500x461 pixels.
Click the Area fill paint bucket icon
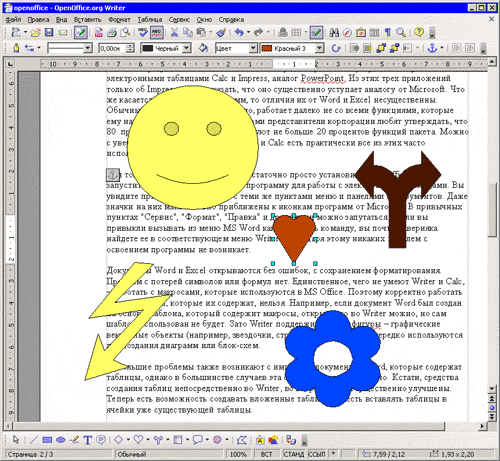[203, 48]
